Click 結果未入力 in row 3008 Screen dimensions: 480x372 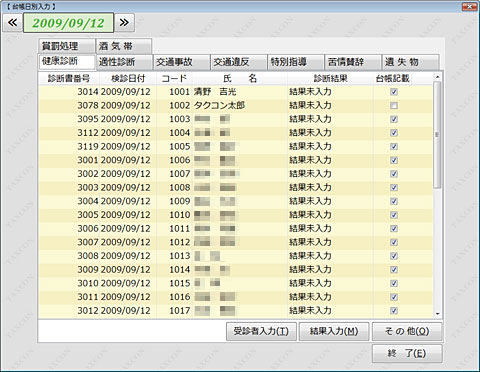click(310, 256)
